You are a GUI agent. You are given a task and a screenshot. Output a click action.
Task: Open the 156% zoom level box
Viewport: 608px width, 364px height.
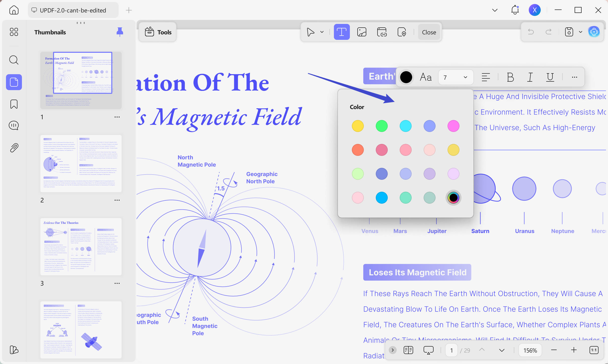[x=530, y=350]
